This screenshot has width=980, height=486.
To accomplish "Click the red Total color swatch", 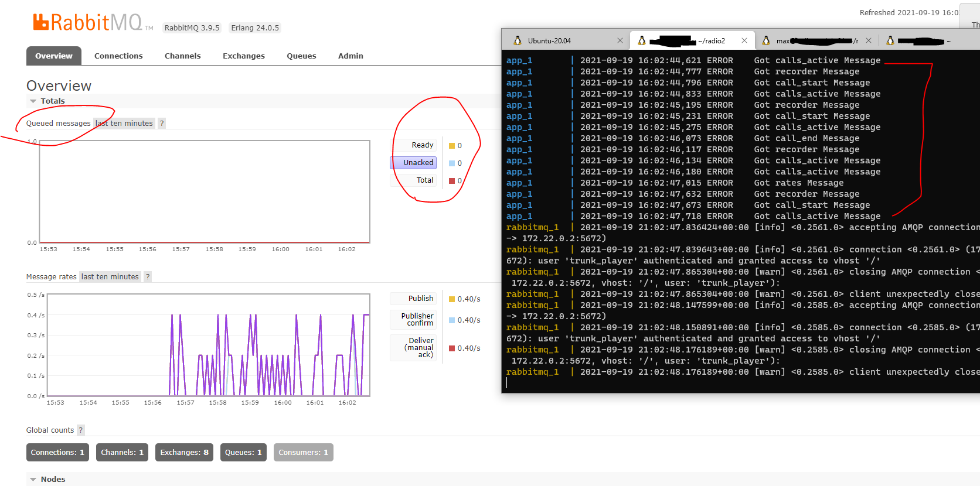I will coord(452,181).
